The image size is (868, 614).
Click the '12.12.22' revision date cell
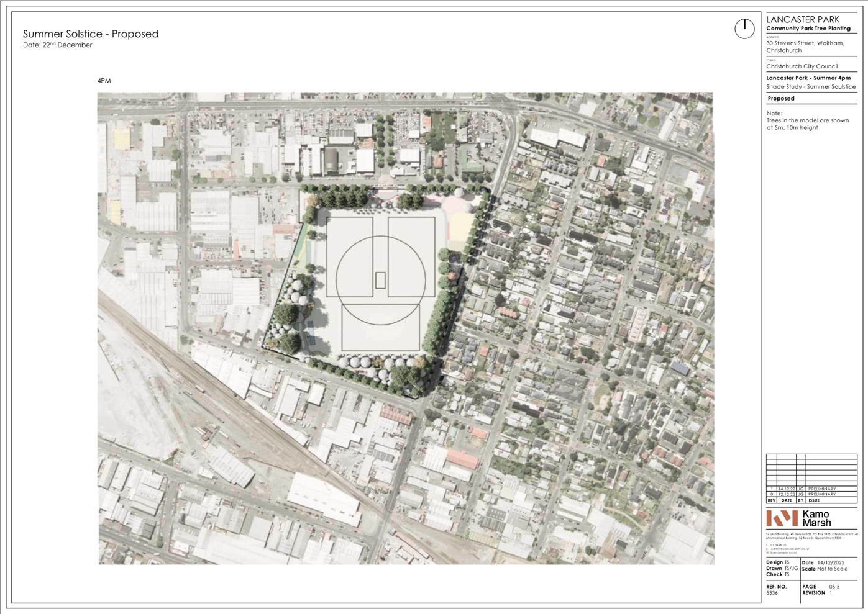(x=787, y=494)
